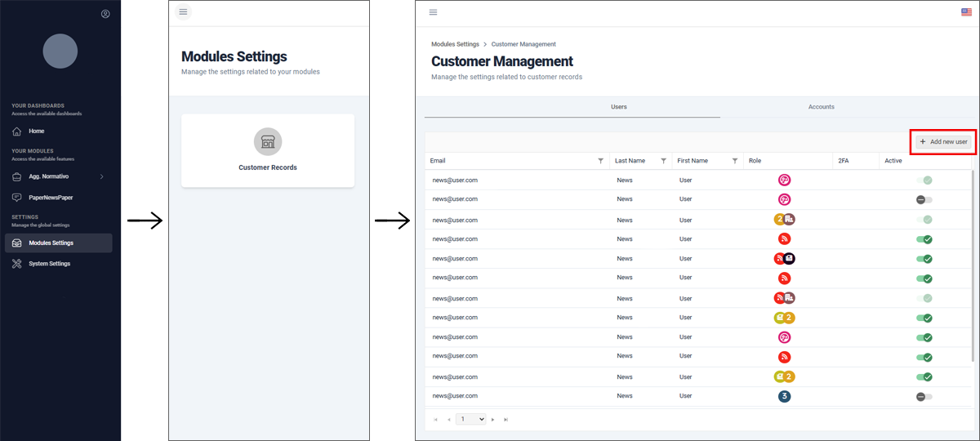Click the Role column header

click(x=755, y=161)
